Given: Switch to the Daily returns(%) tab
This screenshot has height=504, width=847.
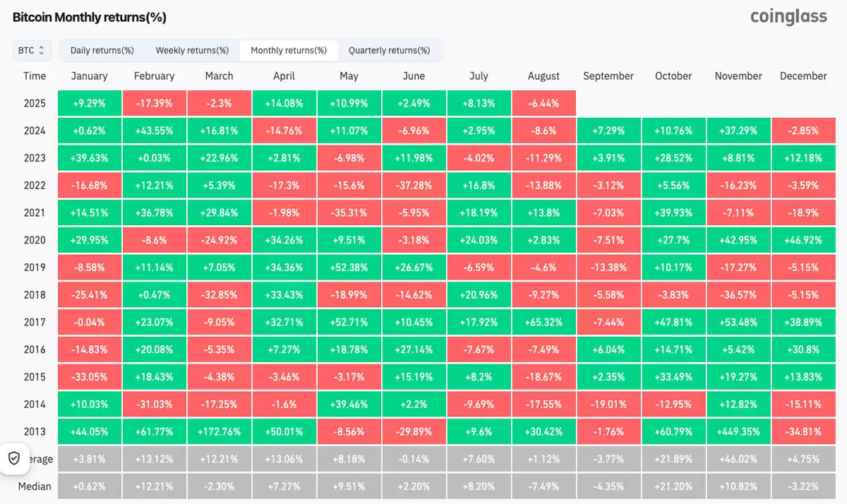Looking at the screenshot, I should (102, 50).
